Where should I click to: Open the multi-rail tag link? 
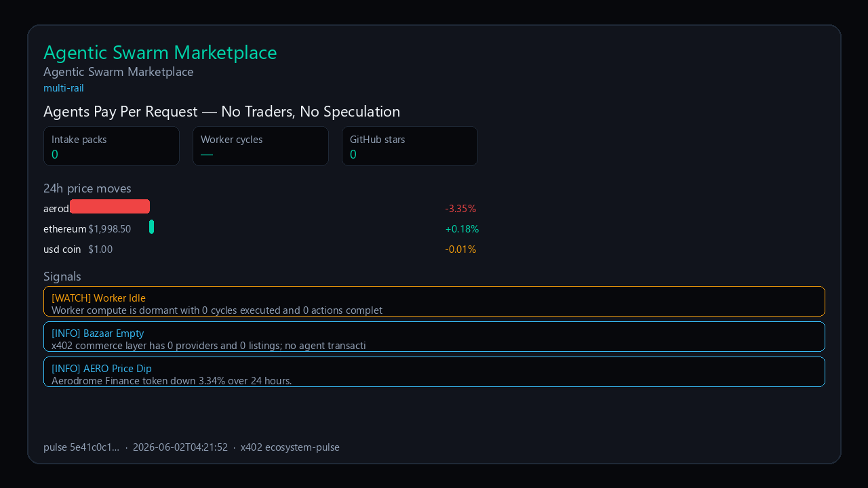[x=64, y=88]
